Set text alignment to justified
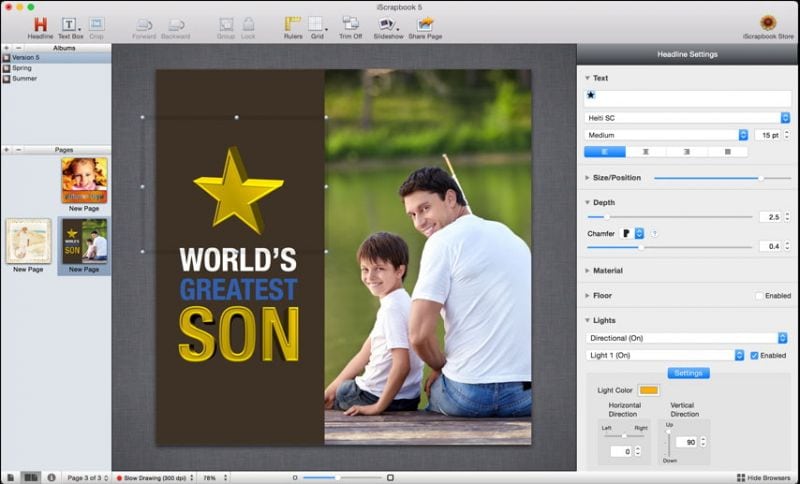 click(728, 152)
